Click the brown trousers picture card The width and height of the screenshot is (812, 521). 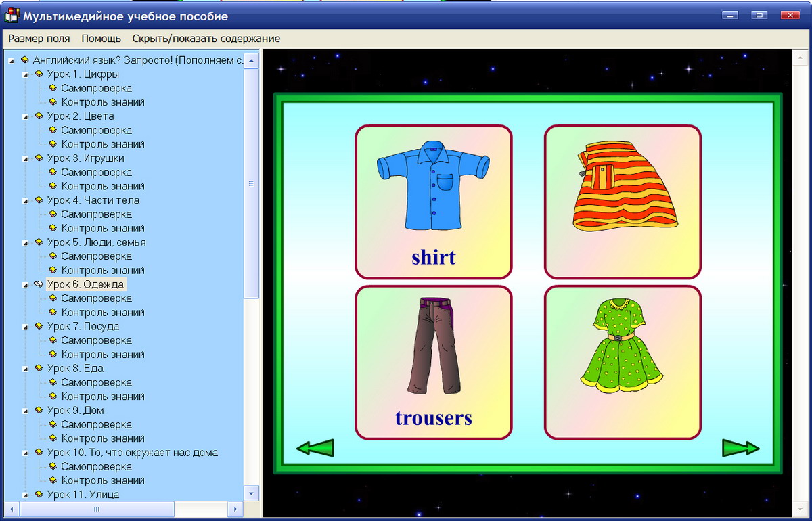pos(434,363)
